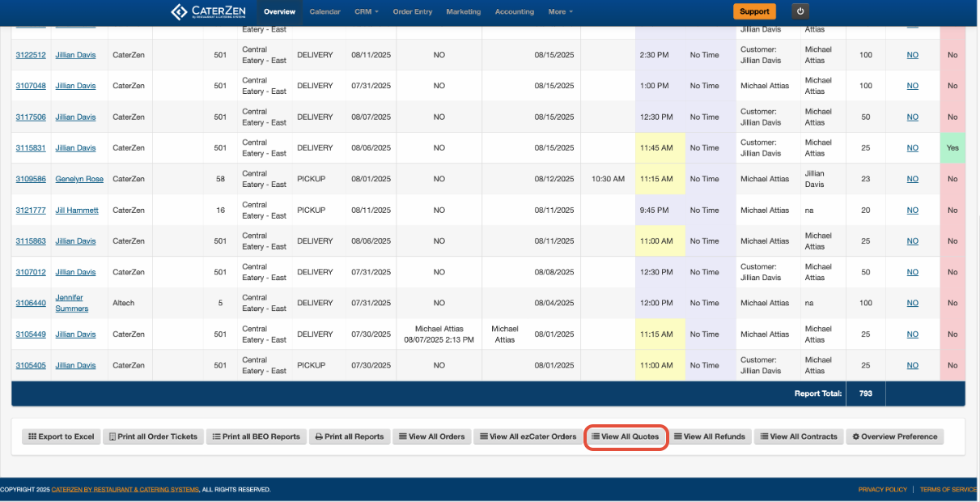Screen dimensions: 980x502
Task: Open order 3106440
Action: pos(31,303)
